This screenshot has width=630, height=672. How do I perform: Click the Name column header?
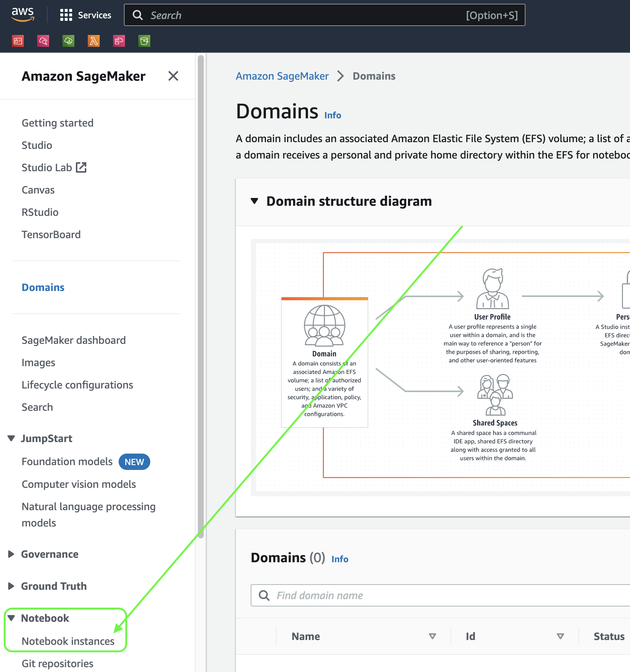pos(306,636)
